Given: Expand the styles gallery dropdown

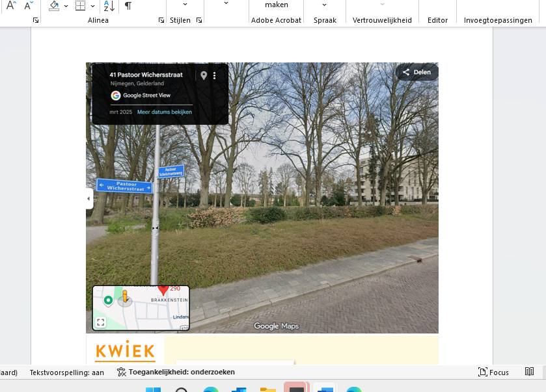Looking at the screenshot, I should point(226,4).
